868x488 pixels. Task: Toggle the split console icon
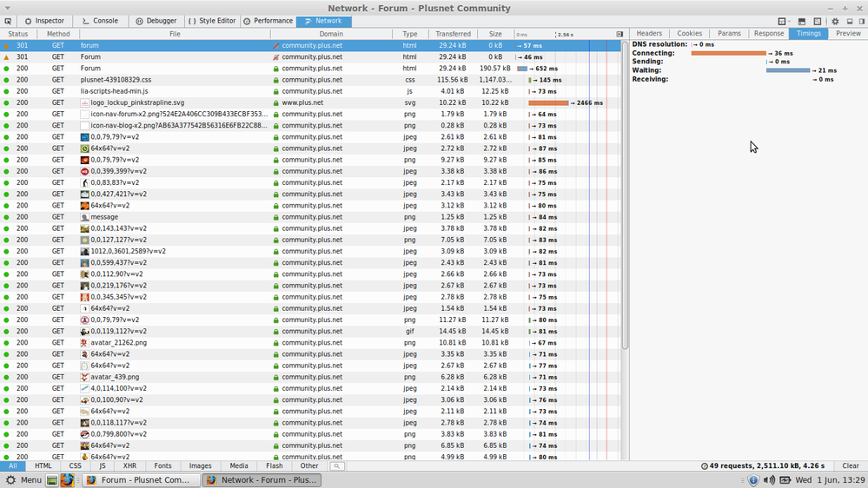800,21
